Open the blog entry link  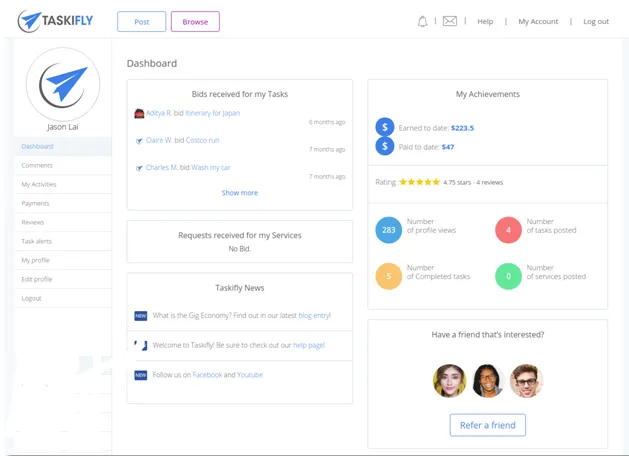pyautogui.click(x=314, y=316)
